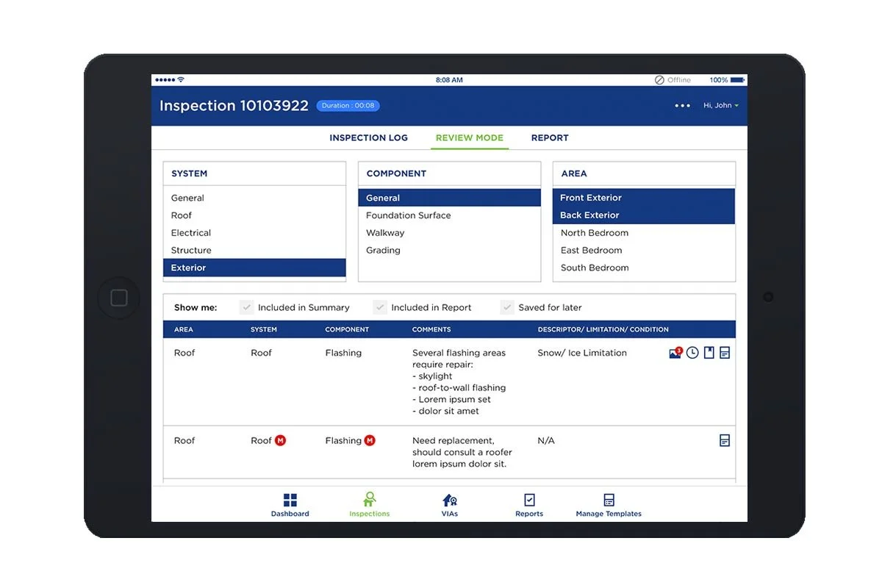
Task: Click the SYSTEM column header in the table
Action: (x=264, y=330)
